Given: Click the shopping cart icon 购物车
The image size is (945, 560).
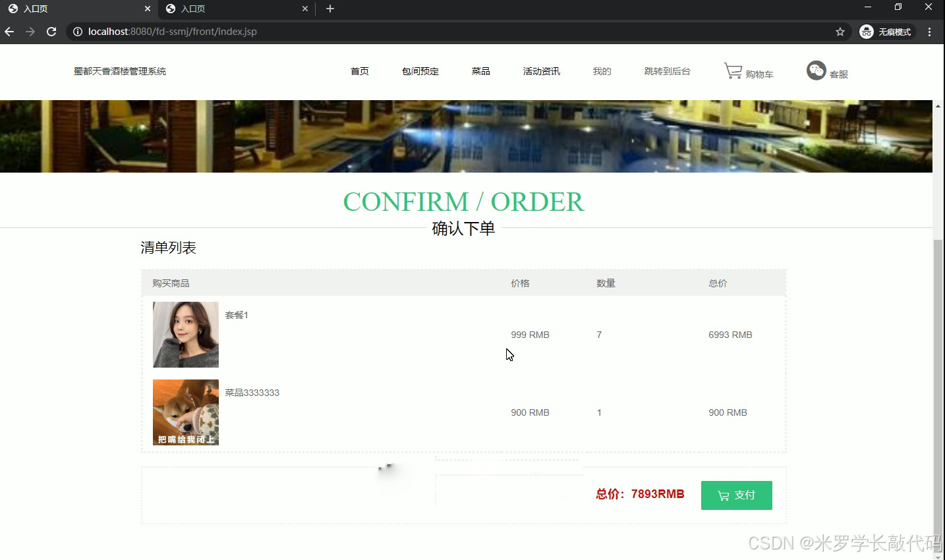Looking at the screenshot, I should pos(749,72).
